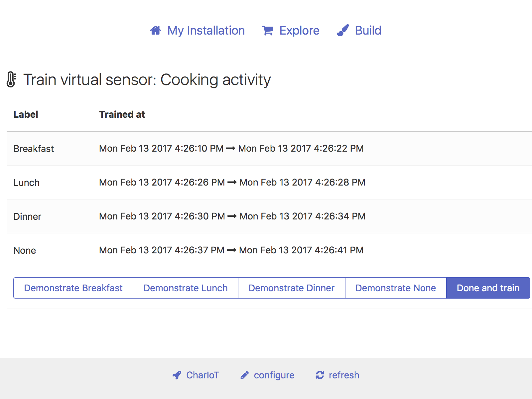Click the paintbrush Build icon
The image size is (532, 399).
[343, 31]
